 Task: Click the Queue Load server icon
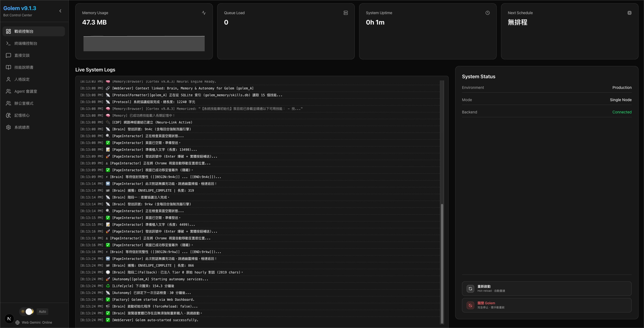point(346,13)
